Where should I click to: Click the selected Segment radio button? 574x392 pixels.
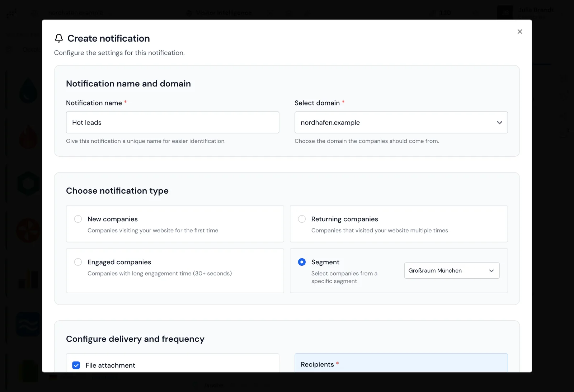[302, 262]
